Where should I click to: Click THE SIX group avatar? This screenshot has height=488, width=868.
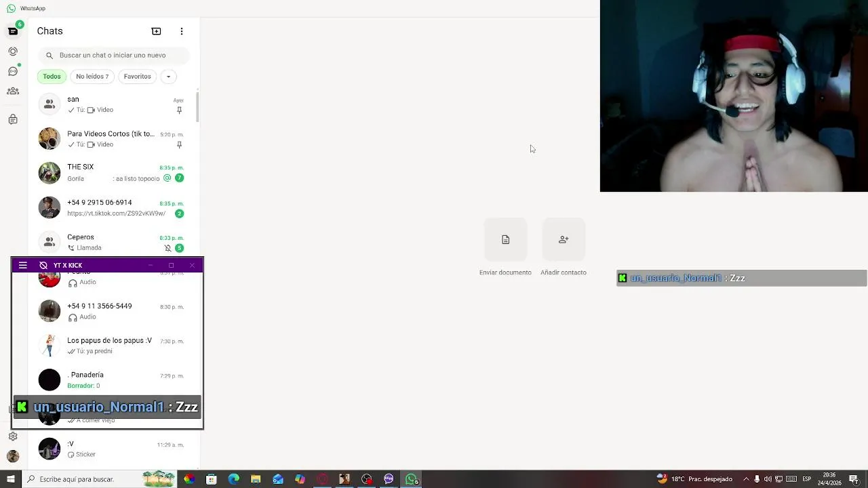pos(49,173)
